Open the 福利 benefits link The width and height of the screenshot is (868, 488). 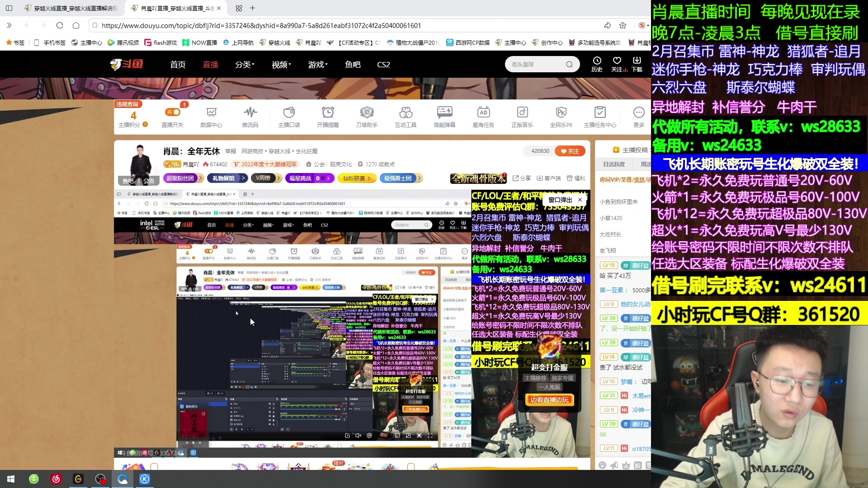[576, 178]
